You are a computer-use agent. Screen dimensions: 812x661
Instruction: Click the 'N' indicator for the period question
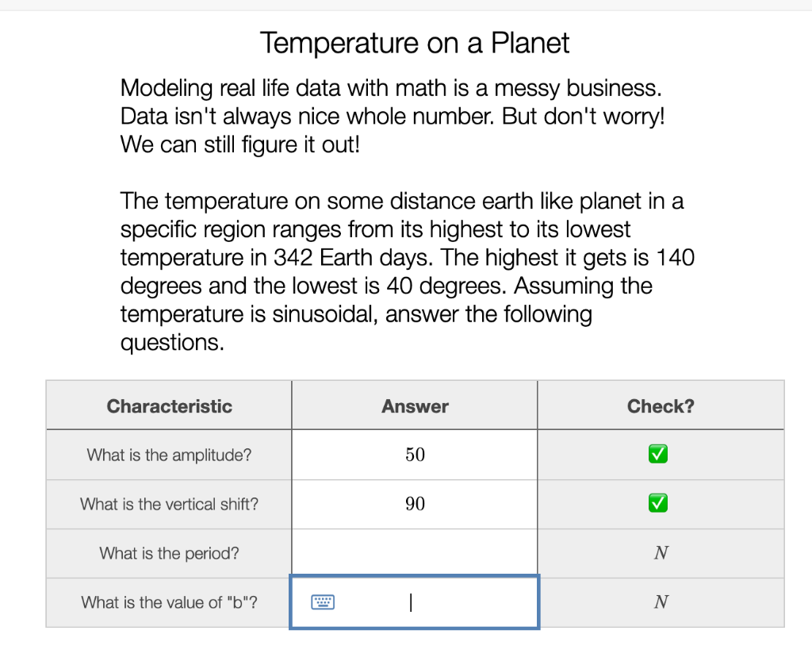coord(661,552)
